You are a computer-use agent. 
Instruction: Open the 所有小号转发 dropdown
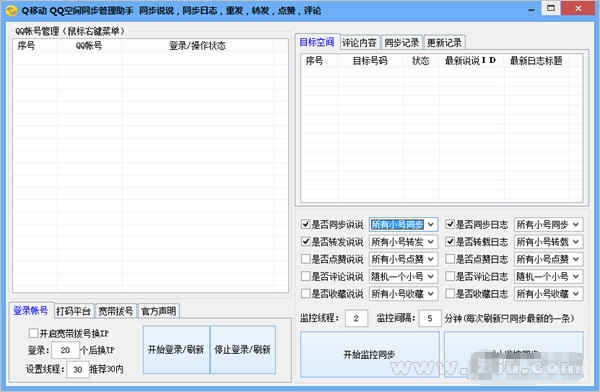point(403,242)
